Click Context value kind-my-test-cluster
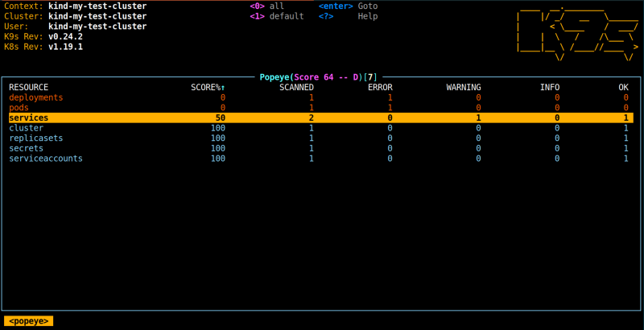This screenshot has width=644, height=330. pyautogui.click(x=97, y=6)
